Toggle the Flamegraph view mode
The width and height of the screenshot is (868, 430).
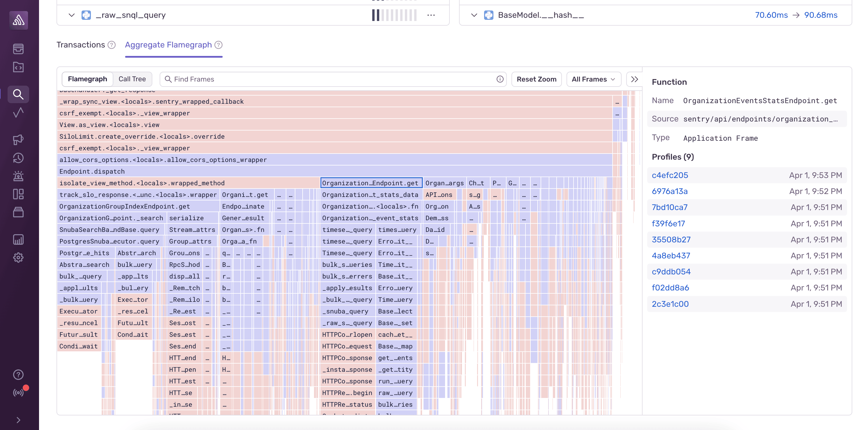pyautogui.click(x=88, y=79)
